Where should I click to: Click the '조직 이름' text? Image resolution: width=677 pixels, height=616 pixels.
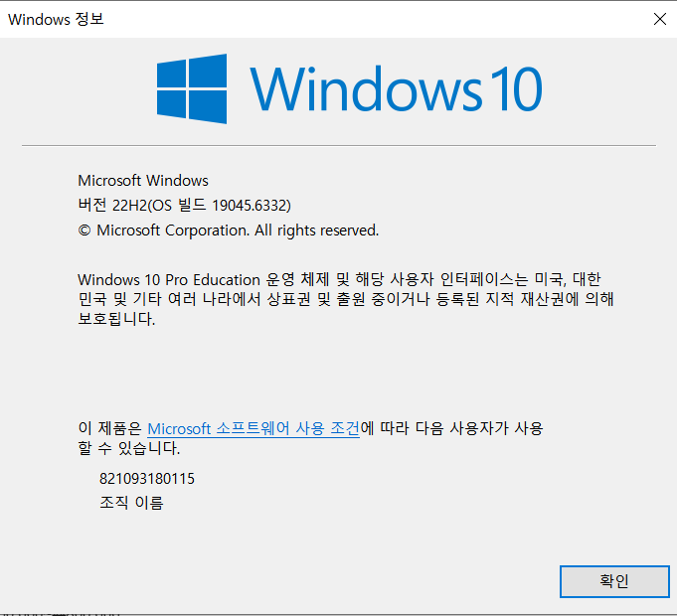(x=131, y=503)
